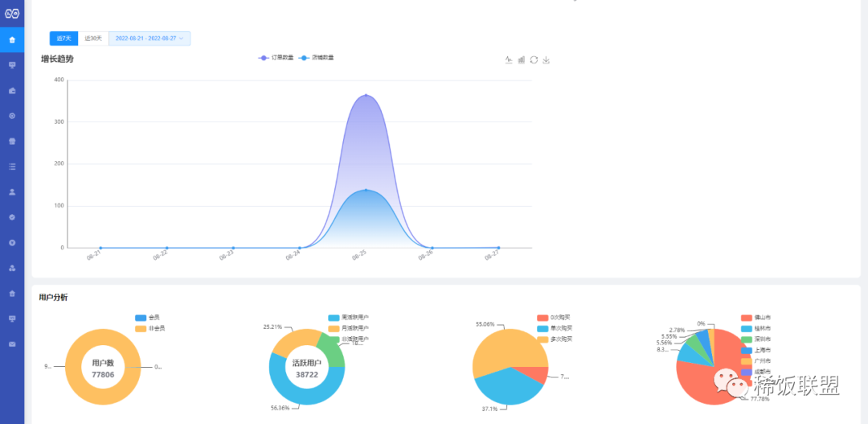The image size is (868, 424).
Task: Toggle the 桂林市 legend entry
Action: click(755, 329)
